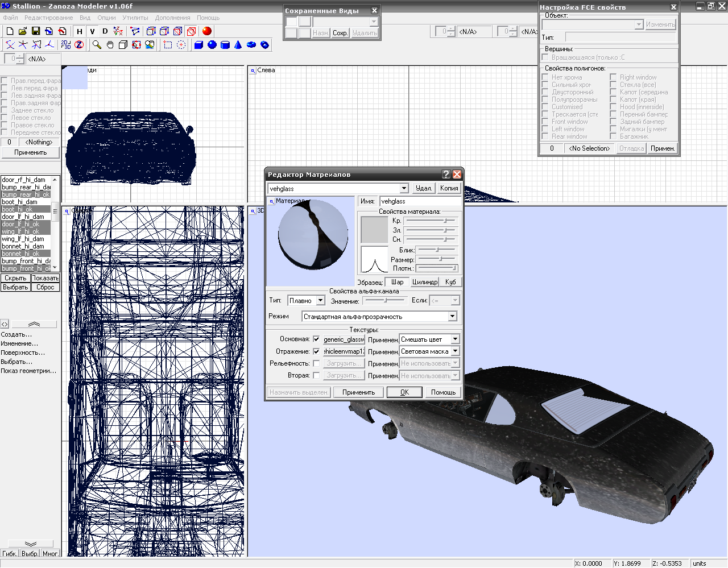Image resolution: width=728 pixels, height=568 pixels.
Task: Click the 2D/3D mode switch icon
Action: tap(66, 45)
